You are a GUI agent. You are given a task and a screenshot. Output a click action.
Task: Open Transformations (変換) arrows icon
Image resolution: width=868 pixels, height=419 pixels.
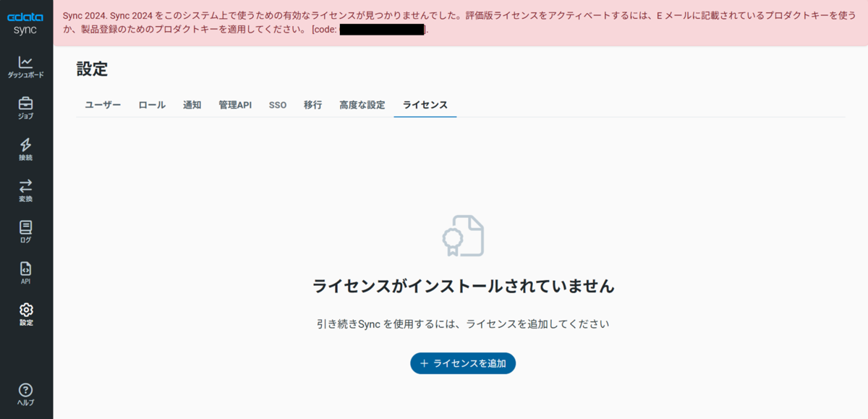pyautogui.click(x=26, y=191)
